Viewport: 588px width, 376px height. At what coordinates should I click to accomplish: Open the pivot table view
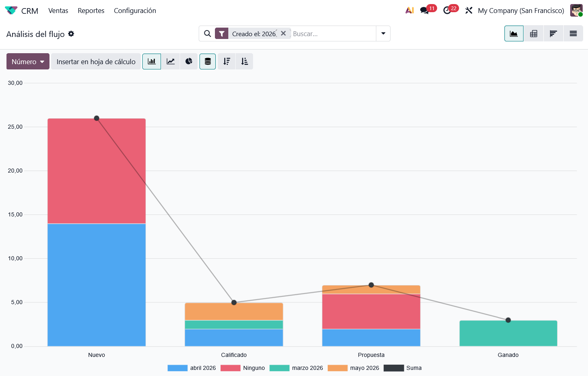534,34
